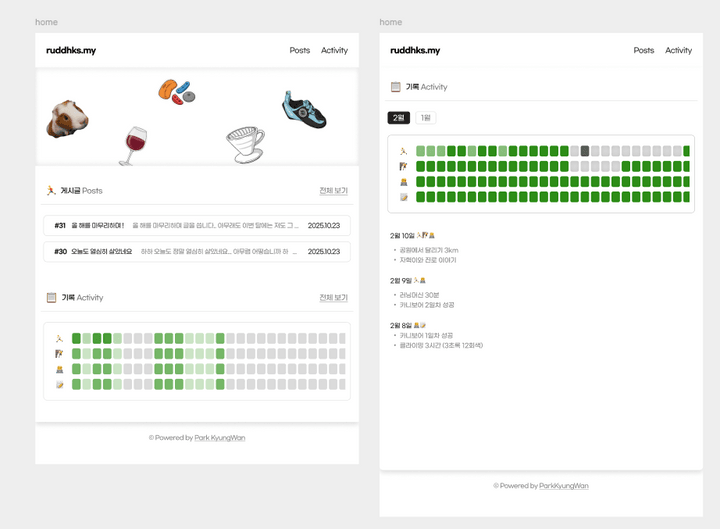Screen dimensions: 720x529
Task: Open Posts in the left page's navigation
Action: [x=299, y=50]
